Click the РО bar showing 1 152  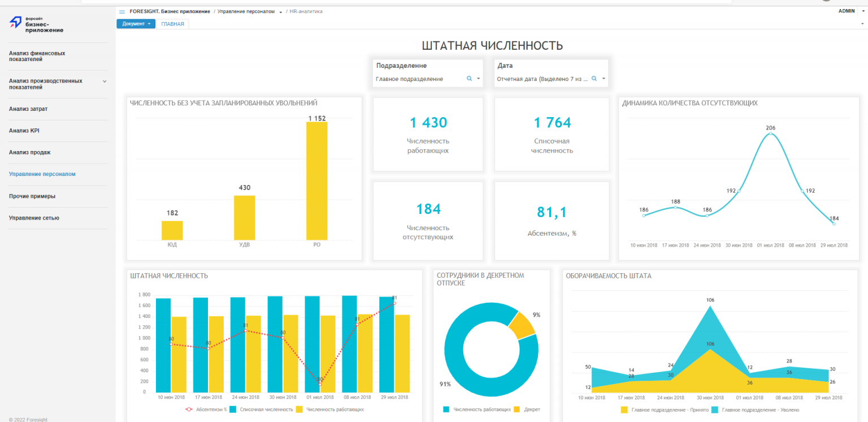tap(316, 180)
